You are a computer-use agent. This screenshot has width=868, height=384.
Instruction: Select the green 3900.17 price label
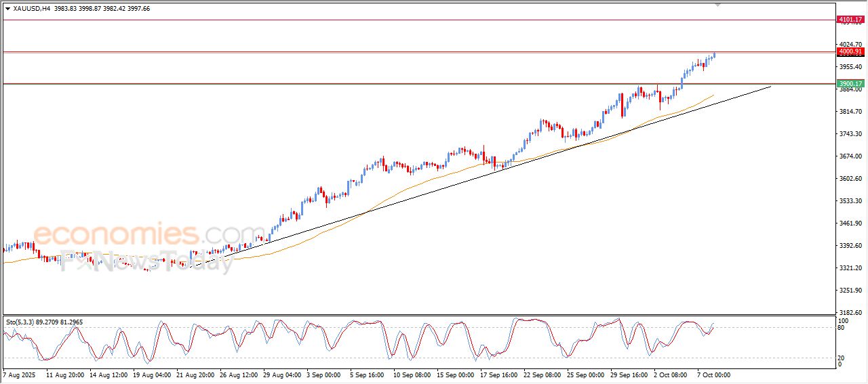click(850, 84)
